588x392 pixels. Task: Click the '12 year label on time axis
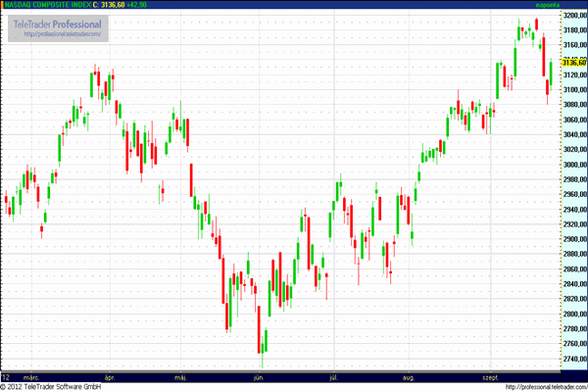click(x=6, y=376)
